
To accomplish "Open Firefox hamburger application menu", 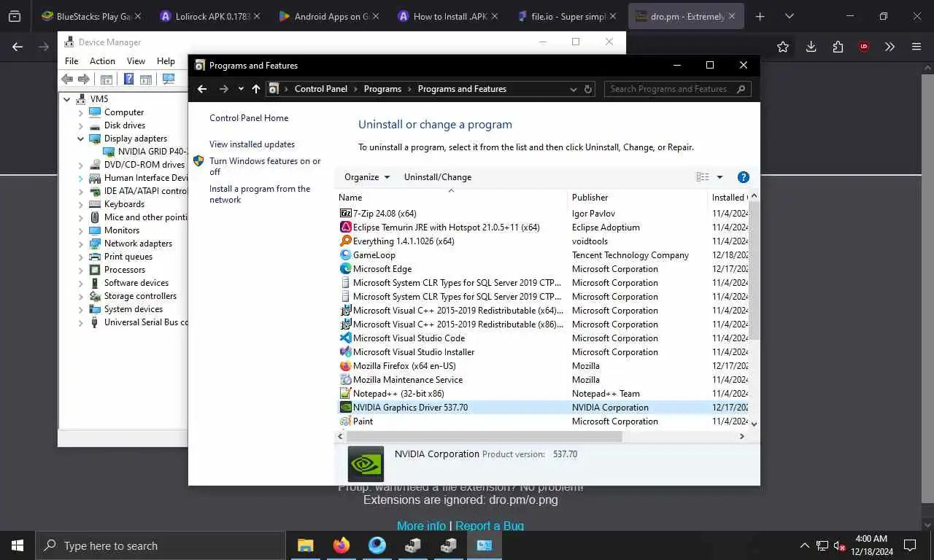I will (916, 47).
